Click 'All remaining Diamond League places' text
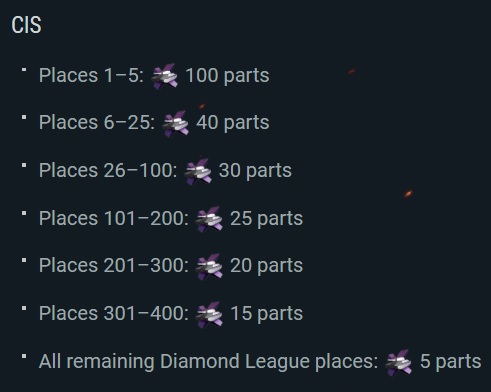This screenshot has height=392, width=491. pos(208,362)
